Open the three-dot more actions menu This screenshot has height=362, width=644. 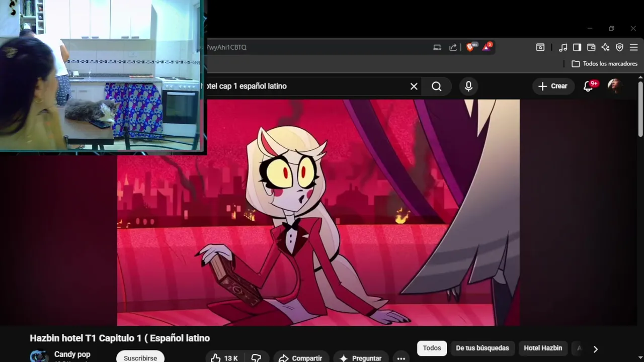pyautogui.click(x=401, y=358)
